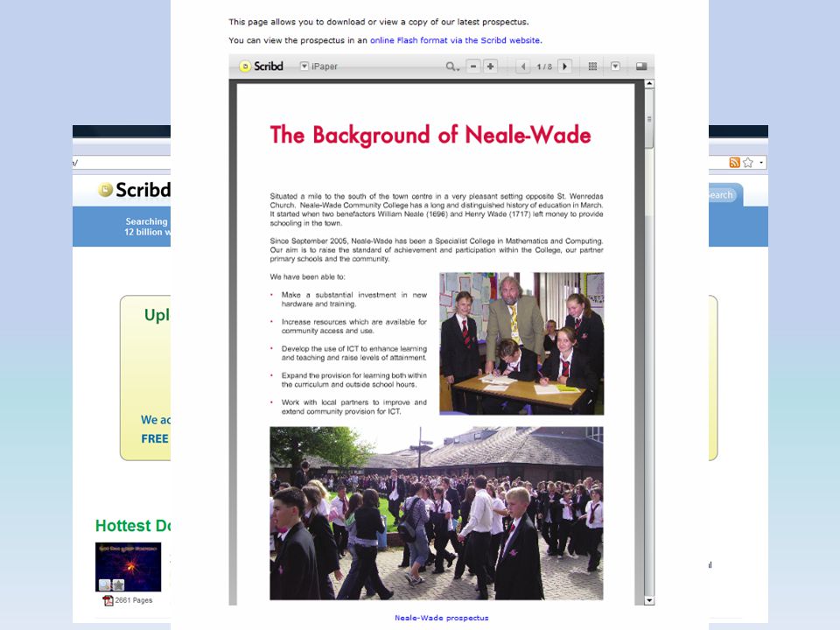Go to next page arrow
This screenshot has width=840, height=630.
[x=564, y=66]
